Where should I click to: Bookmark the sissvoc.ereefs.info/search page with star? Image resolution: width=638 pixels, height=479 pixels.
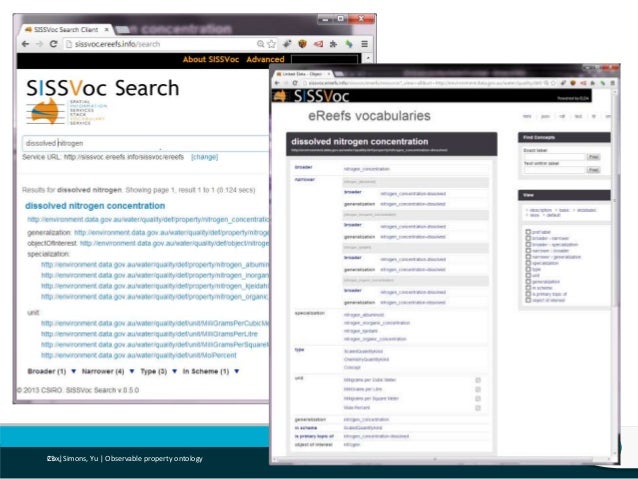(271, 44)
